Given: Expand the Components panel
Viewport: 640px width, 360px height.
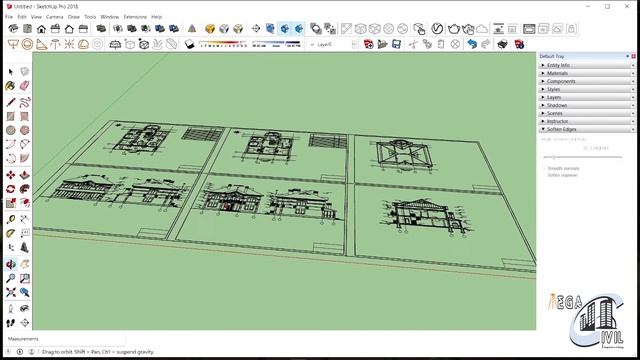Looking at the screenshot, I should click(x=587, y=81).
